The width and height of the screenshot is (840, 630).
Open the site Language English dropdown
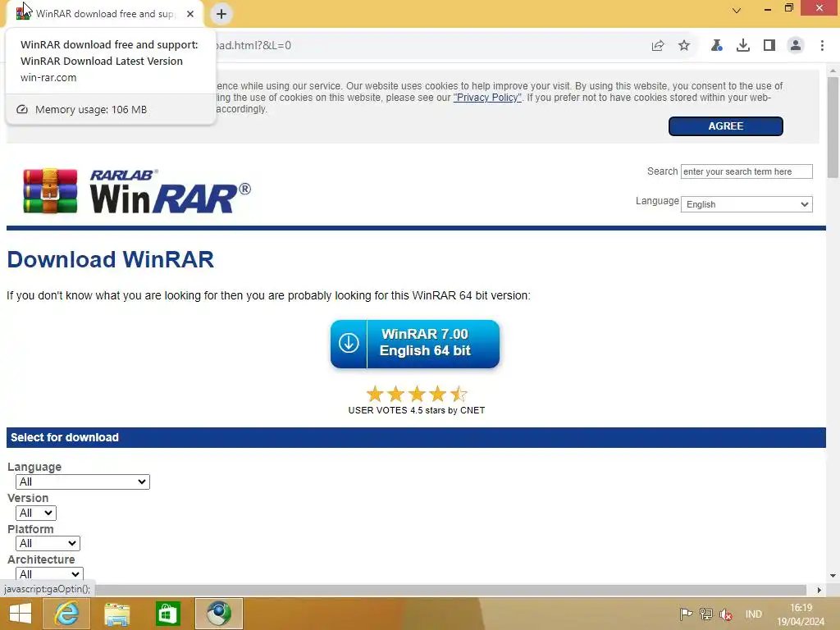[746, 204]
